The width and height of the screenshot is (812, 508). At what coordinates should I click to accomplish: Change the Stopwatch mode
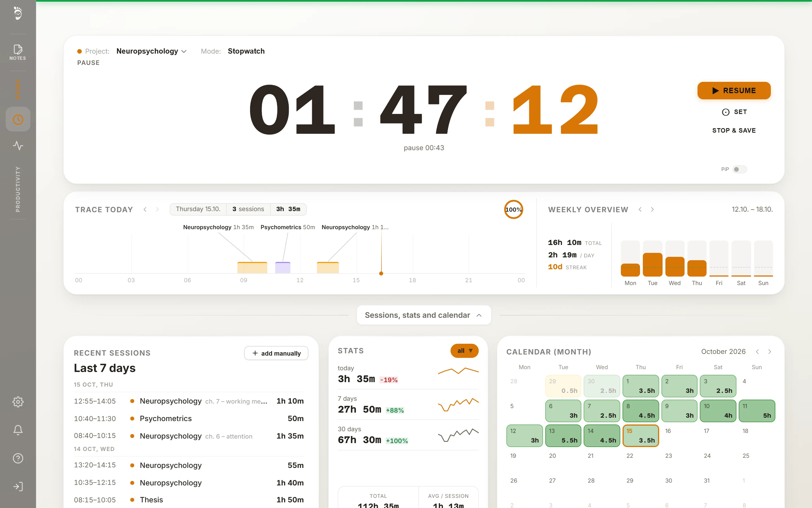246,51
